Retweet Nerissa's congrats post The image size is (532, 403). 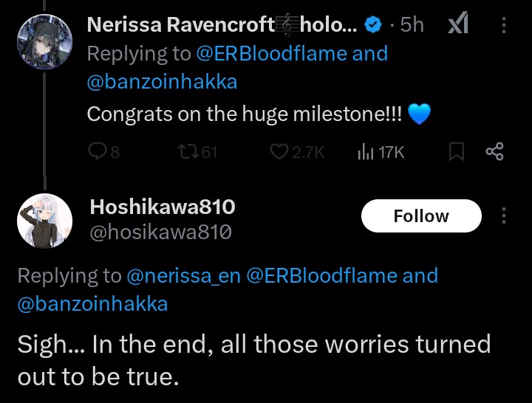click(189, 152)
